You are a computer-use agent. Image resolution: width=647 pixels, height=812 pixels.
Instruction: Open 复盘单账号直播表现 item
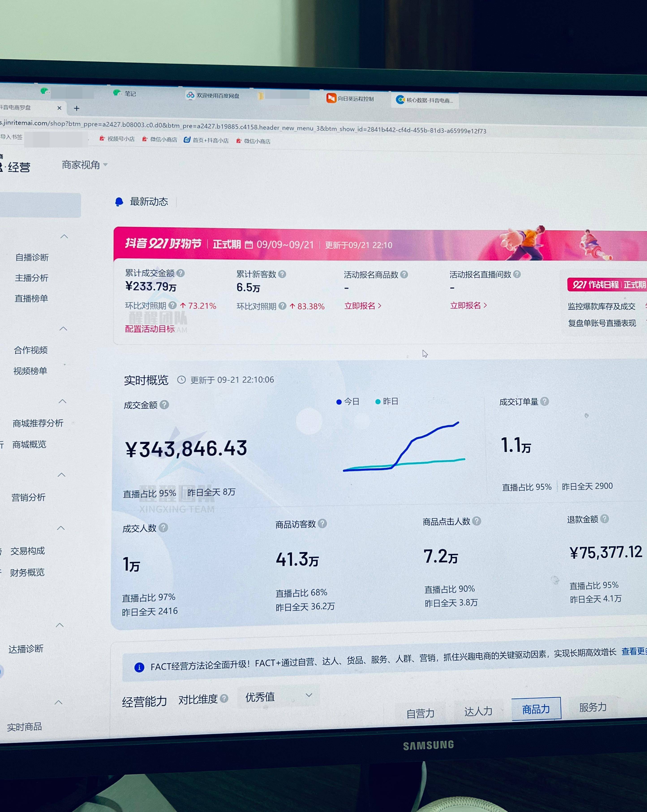pos(602,323)
